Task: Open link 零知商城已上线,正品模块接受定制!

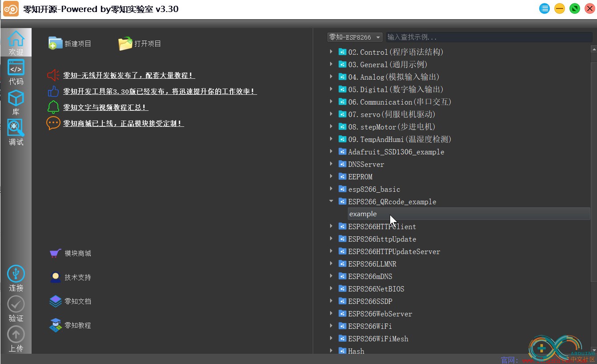Action: click(x=123, y=124)
